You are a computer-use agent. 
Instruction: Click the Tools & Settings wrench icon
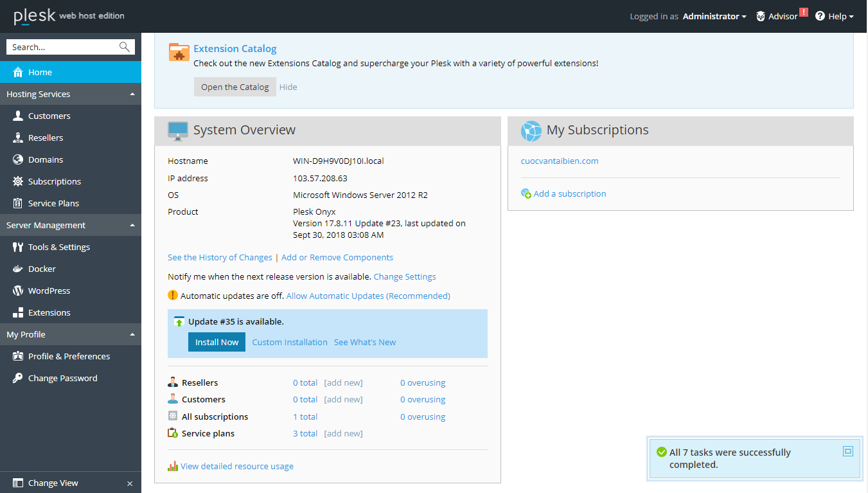tap(18, 247)
